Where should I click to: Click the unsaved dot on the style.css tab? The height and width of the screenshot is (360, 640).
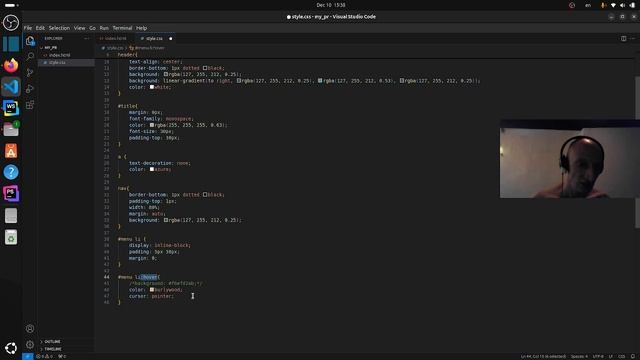(x=171, y=39)
